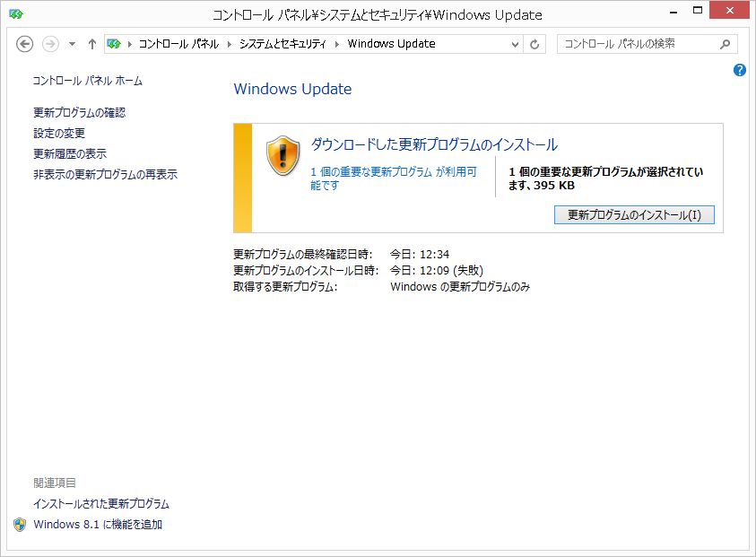Expand the breadcrumb arrow after システムとセキュリティ

pyautogui.click(x=336, y=44)
